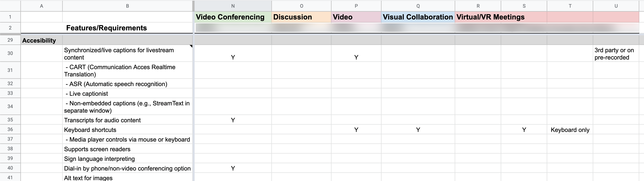Click the Visual Collaboration header cell
The image size is (644, 181).
[418, 17]
